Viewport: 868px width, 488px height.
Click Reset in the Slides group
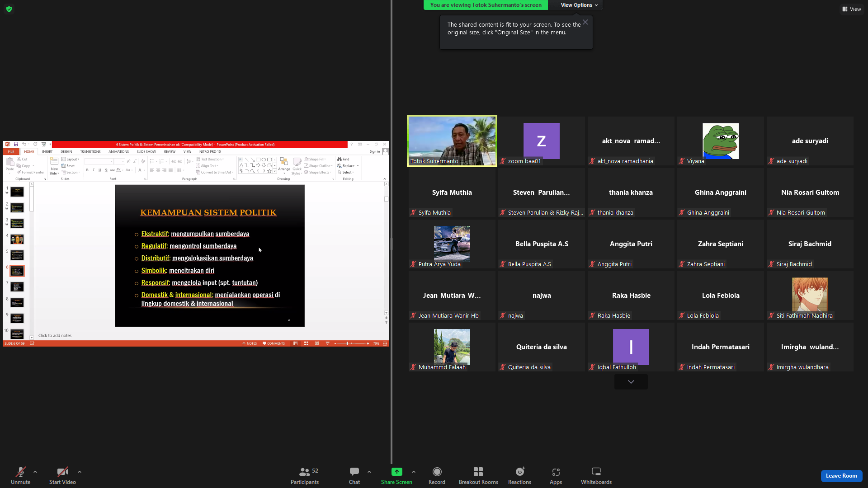[x=68, y=166]
